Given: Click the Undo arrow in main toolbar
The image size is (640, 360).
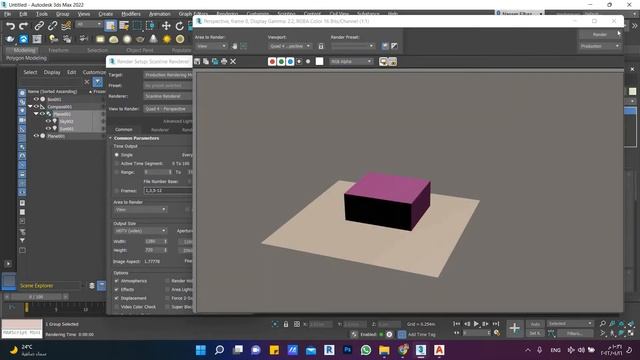Looking at the screenshot, I should (x=10, y=26).
